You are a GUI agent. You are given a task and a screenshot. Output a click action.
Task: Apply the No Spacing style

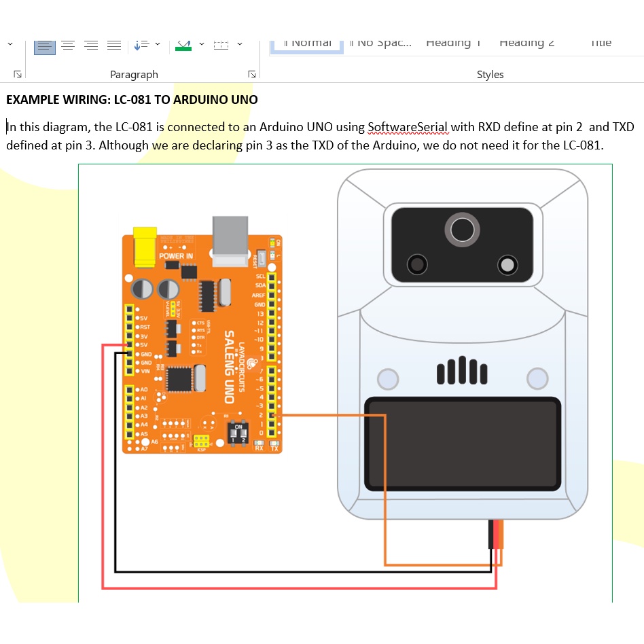(x=380, y=43)
